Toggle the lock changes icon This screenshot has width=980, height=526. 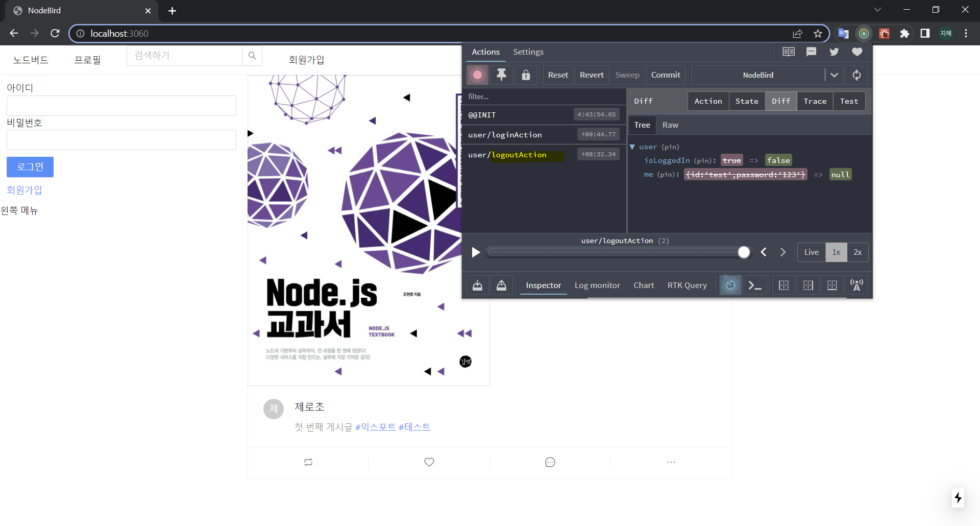coord(526,75)
